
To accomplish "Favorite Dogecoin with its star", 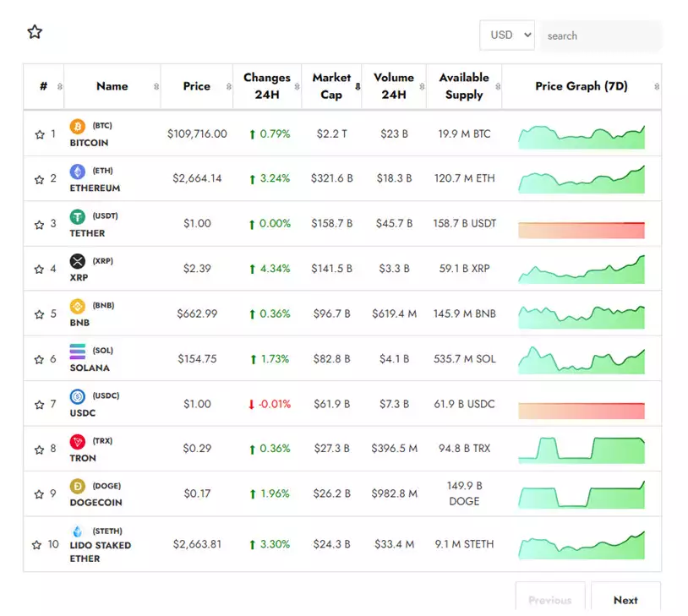I will [x=40, y=494].
